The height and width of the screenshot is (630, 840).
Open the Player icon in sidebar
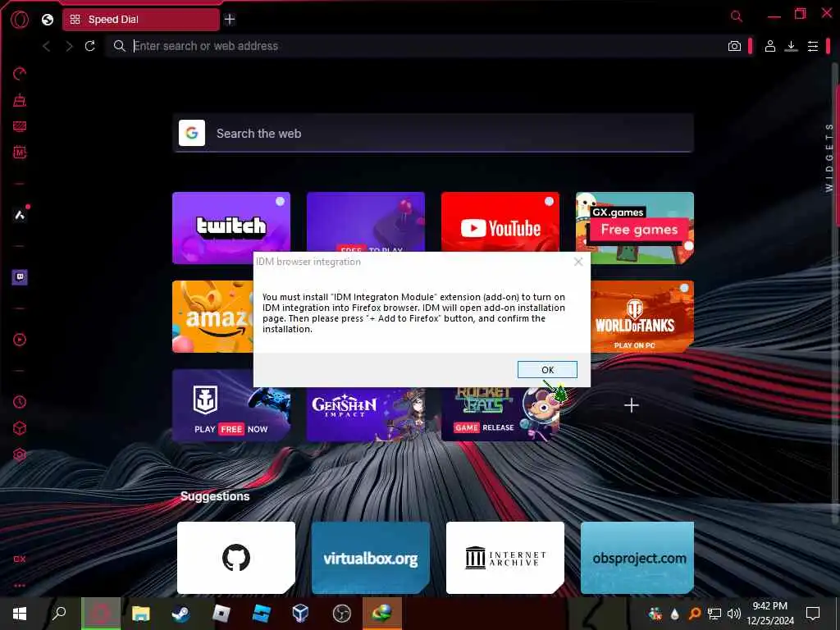[x=20, y=340]
